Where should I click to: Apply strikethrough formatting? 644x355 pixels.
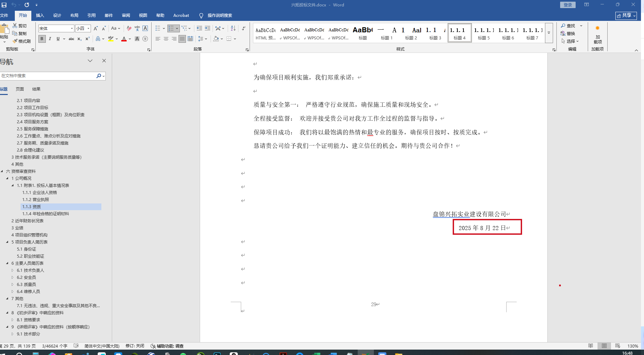point(71,39)
